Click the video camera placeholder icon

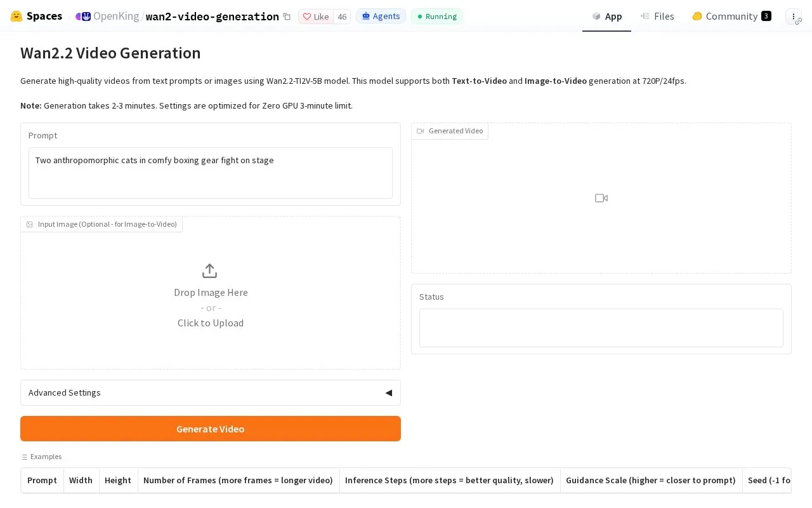[601, 198]
